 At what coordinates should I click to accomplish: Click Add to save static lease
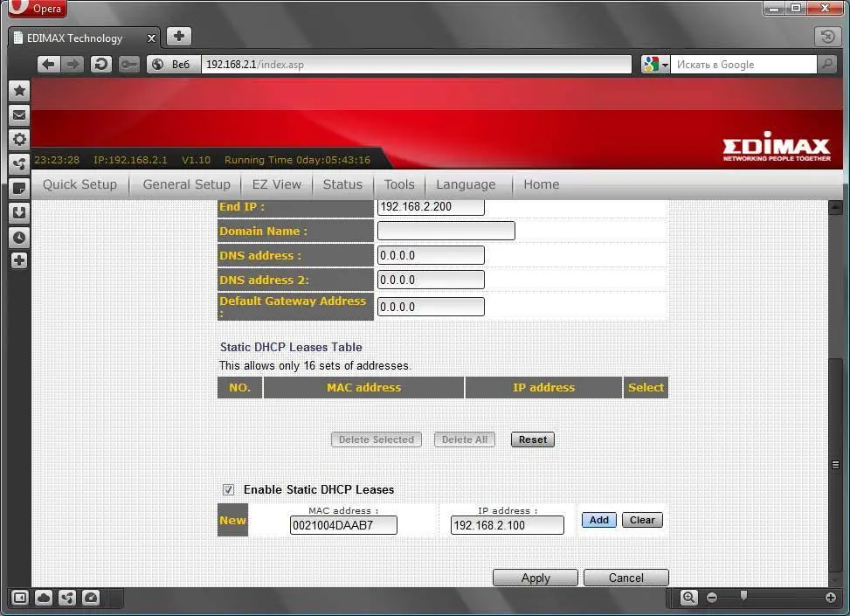(x=598, y=520)
